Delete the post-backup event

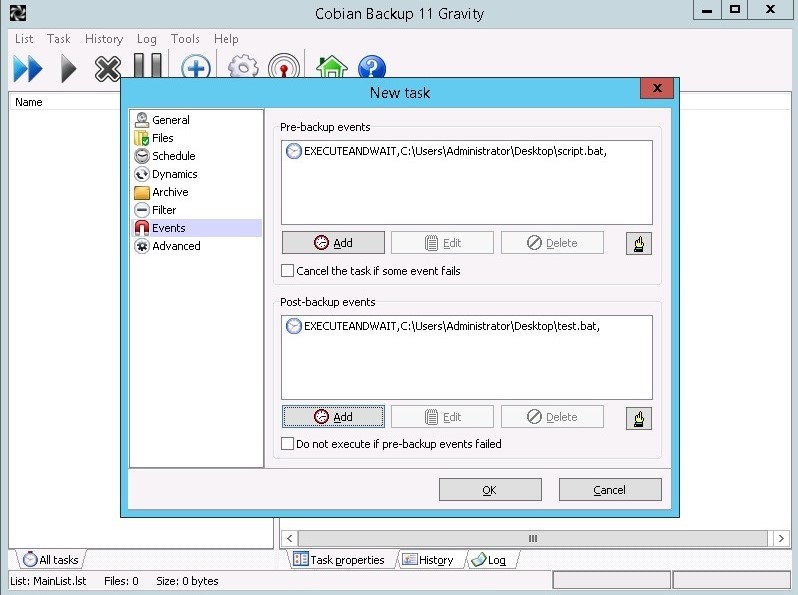[552, 417]
